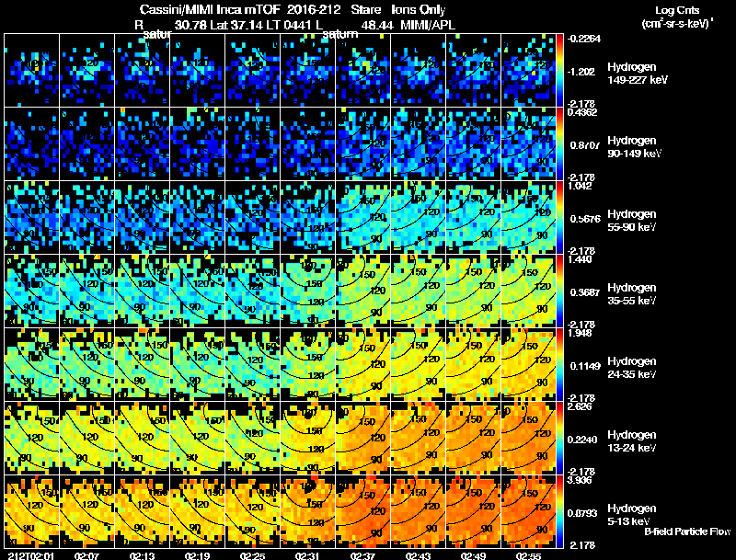736x560 pixels.
Task: Open the 149-227 keV image panel at 02:49
Action: pos(473,70)
